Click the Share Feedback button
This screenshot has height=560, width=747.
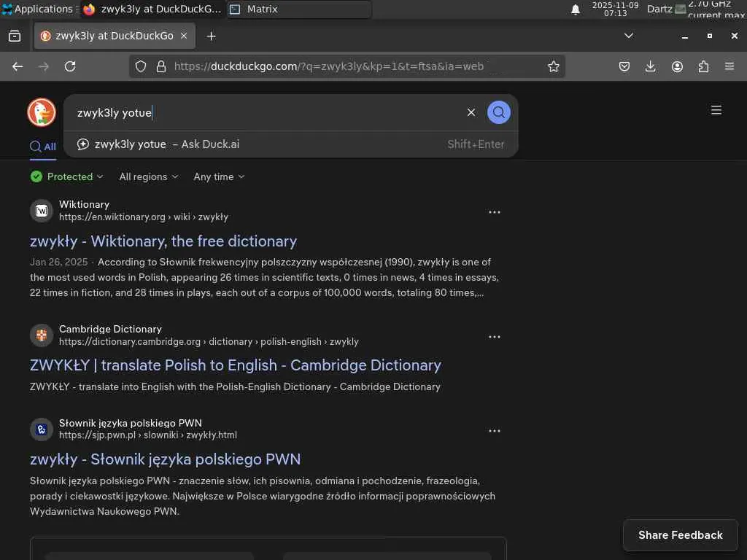point(680,535)
